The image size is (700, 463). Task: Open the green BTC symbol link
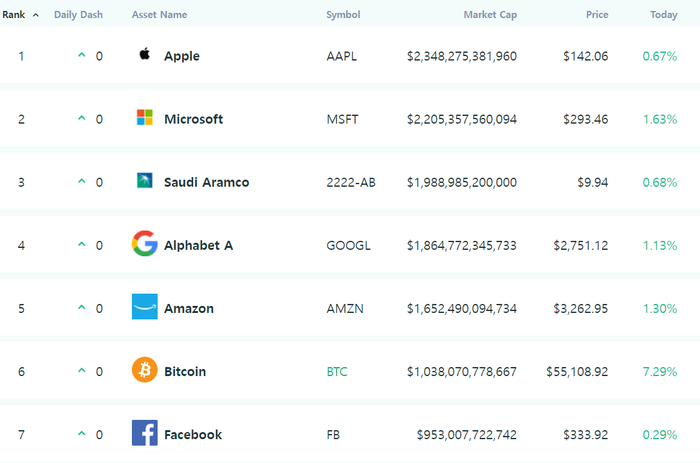pyautogui.click(x=337, y=371)
